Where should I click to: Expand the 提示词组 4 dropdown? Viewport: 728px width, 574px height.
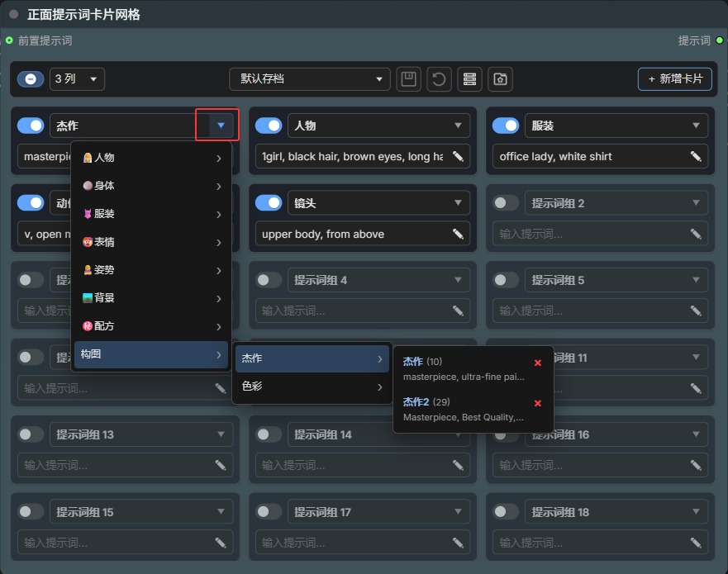pyautogui.click(x=459, y=280)
